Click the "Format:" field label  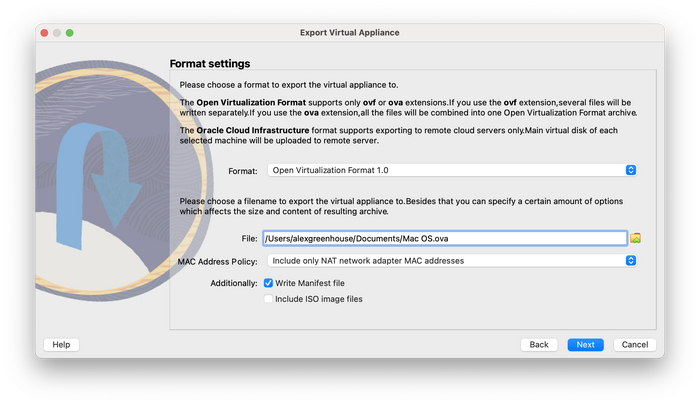click(242, 171)
